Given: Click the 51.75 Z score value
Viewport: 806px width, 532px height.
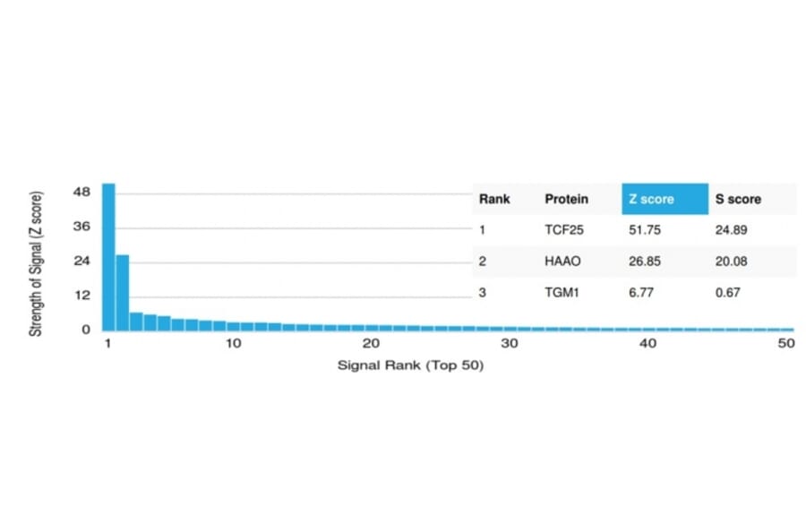Looking at the screenshot, I should click(x=645, y=230).
